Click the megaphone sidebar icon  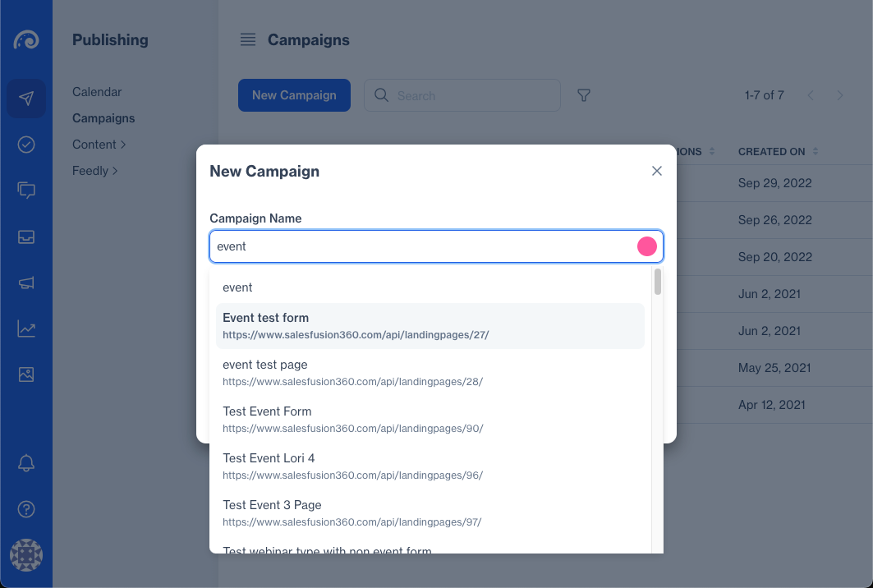click(26, 283)
